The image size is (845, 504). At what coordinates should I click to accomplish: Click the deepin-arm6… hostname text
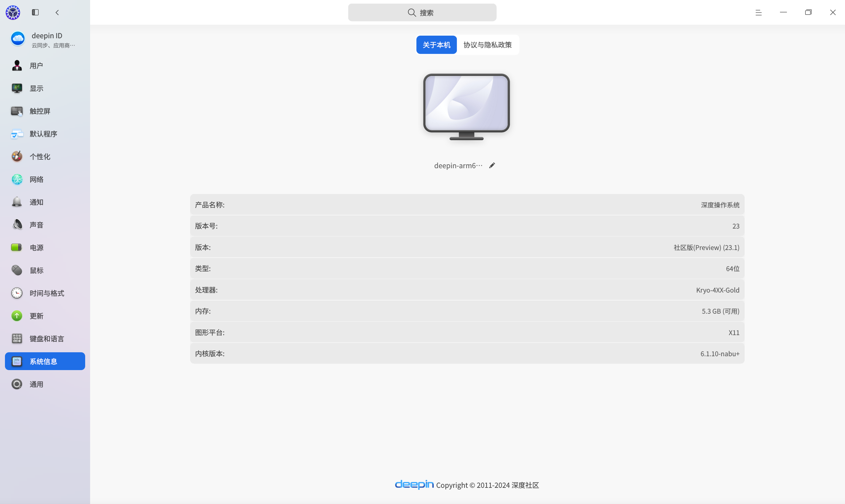pyautogui.click(x=458, y=165)
